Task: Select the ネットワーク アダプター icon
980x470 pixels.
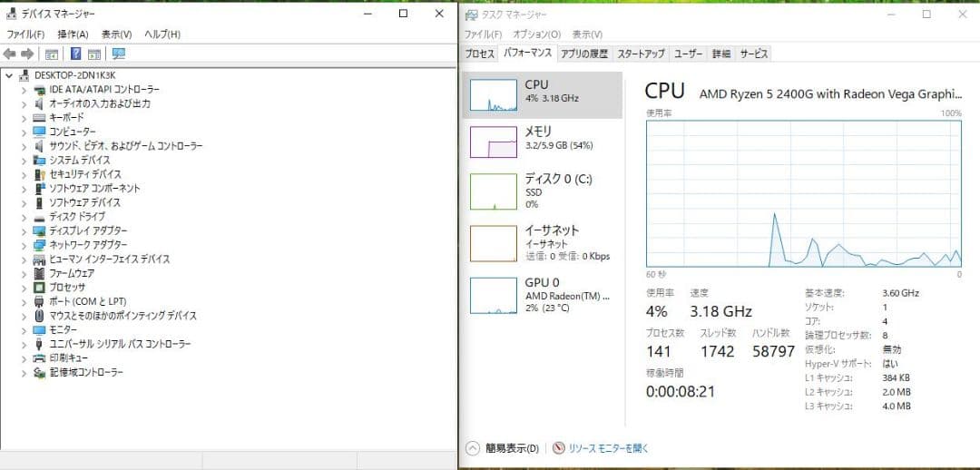Action: [39, 245]
